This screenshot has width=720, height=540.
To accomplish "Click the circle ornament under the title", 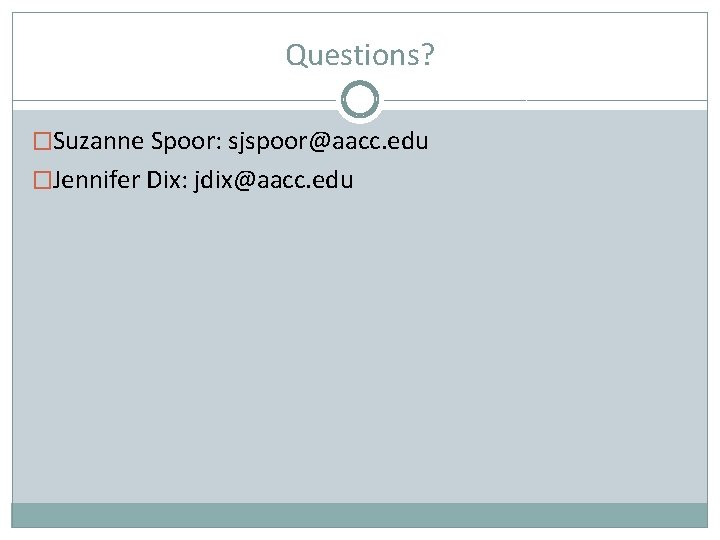I will [x=360, y=100].
